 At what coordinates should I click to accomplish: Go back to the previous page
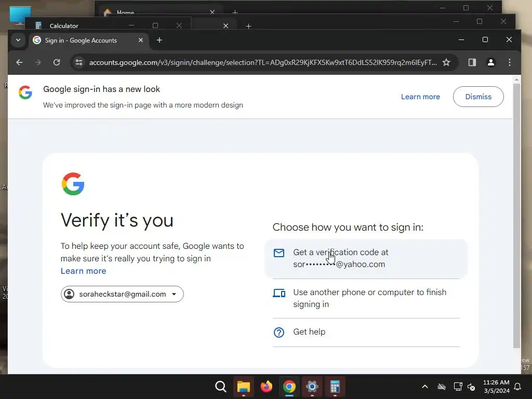19,62
